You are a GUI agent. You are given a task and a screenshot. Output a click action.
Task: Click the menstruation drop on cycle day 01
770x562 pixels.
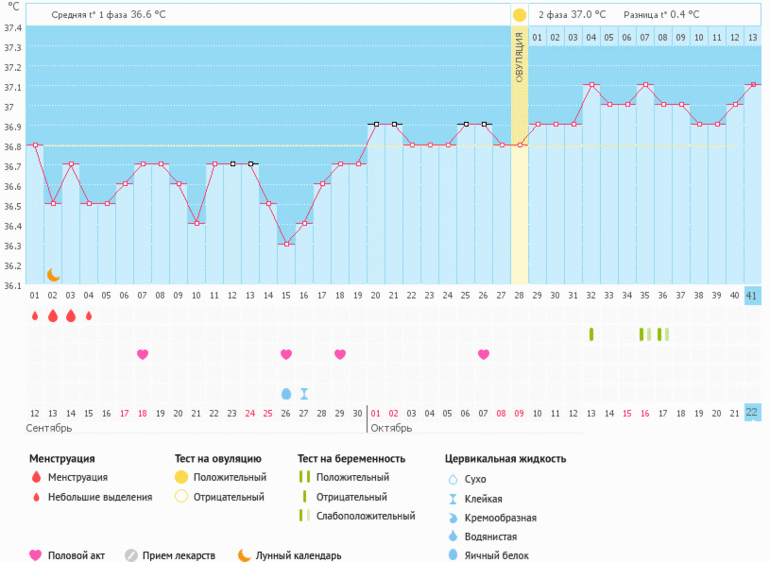(35, 316)
